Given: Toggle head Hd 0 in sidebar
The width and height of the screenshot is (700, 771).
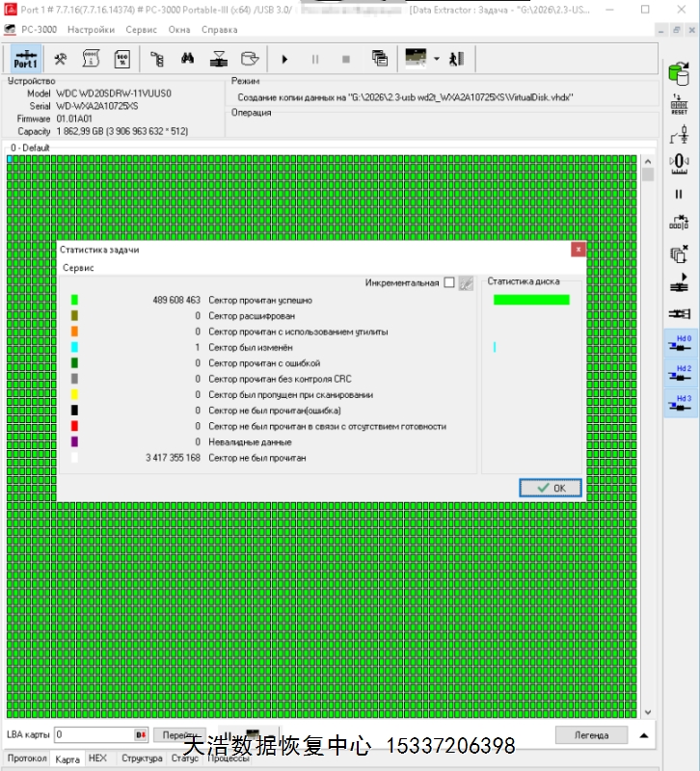Looking at the screenshot, I should [x=682, y=344].
